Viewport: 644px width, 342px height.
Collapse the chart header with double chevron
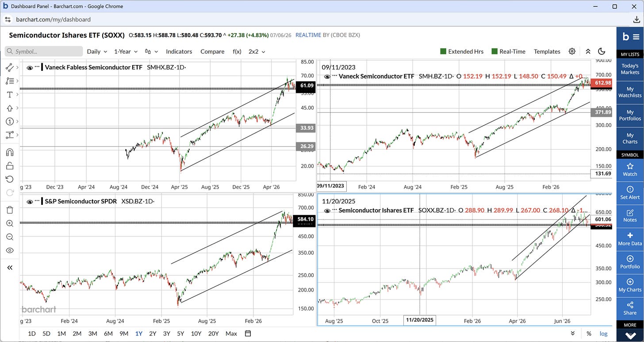click(x=588, y=51)
